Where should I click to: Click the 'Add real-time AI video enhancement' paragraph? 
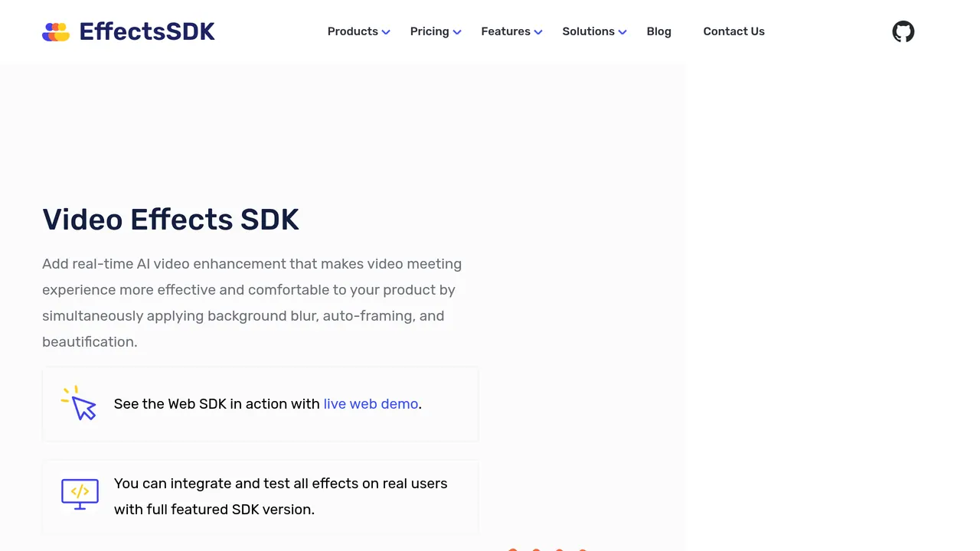point(252,302)
